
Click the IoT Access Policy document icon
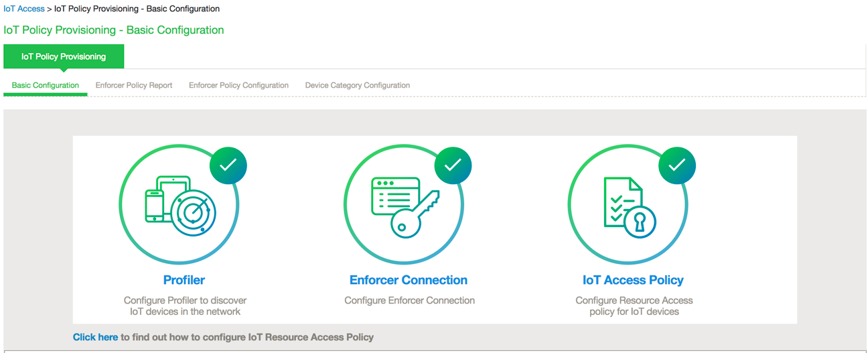pyautogui.click(x=629, y=206)
